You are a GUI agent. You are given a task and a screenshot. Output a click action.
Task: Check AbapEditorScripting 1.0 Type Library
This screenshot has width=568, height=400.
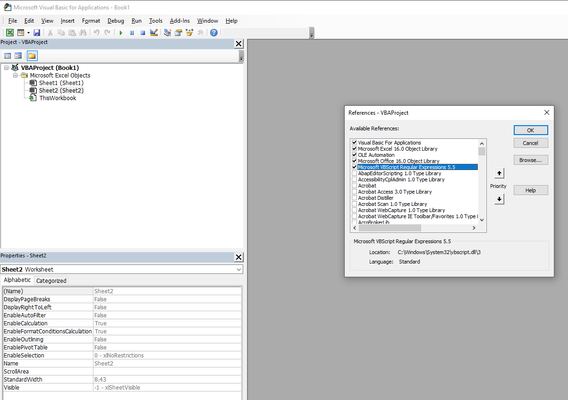tap(355, 173)
